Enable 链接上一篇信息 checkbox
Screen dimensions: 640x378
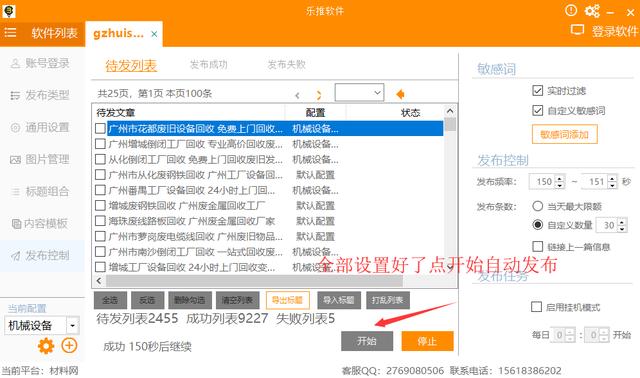point(538,247)
